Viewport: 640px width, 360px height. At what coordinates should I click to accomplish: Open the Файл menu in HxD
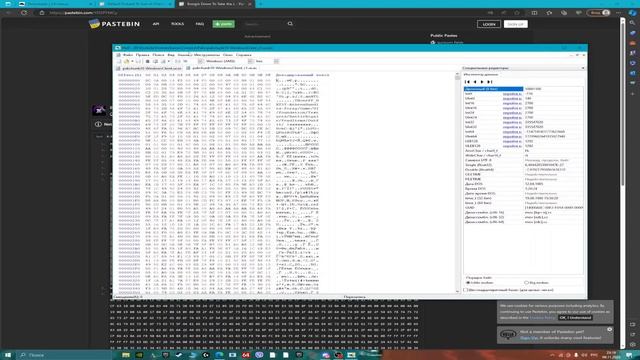(128, 55)
